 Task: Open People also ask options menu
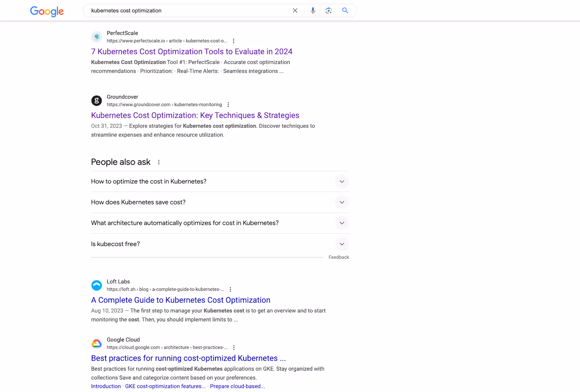(159, 162)
